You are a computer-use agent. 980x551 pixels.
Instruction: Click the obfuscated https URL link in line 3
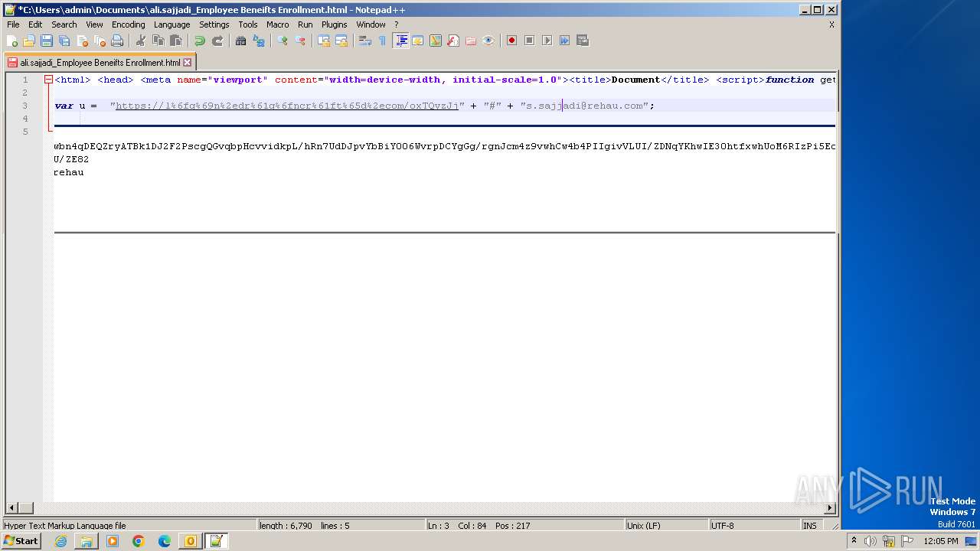pos(286,106)
